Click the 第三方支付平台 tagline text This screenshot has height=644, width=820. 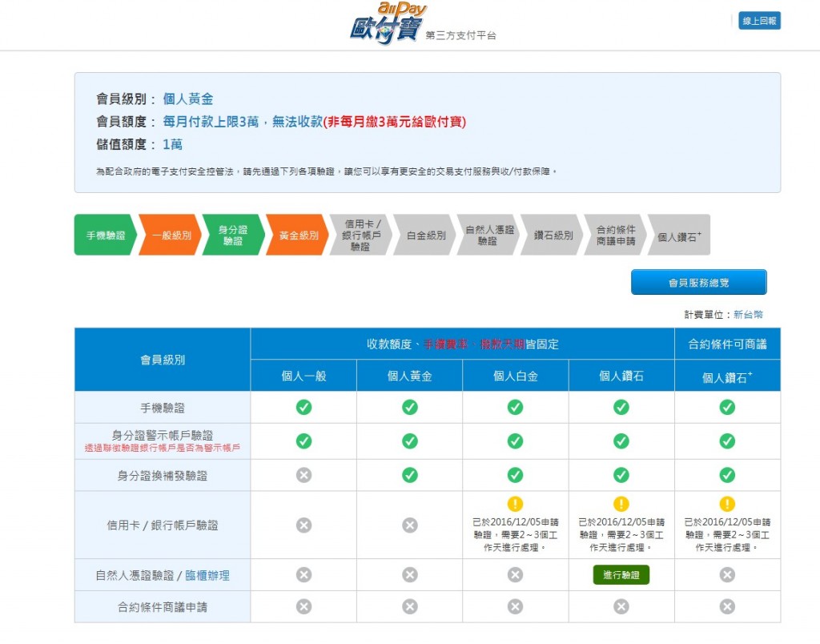tap(460, 35)
